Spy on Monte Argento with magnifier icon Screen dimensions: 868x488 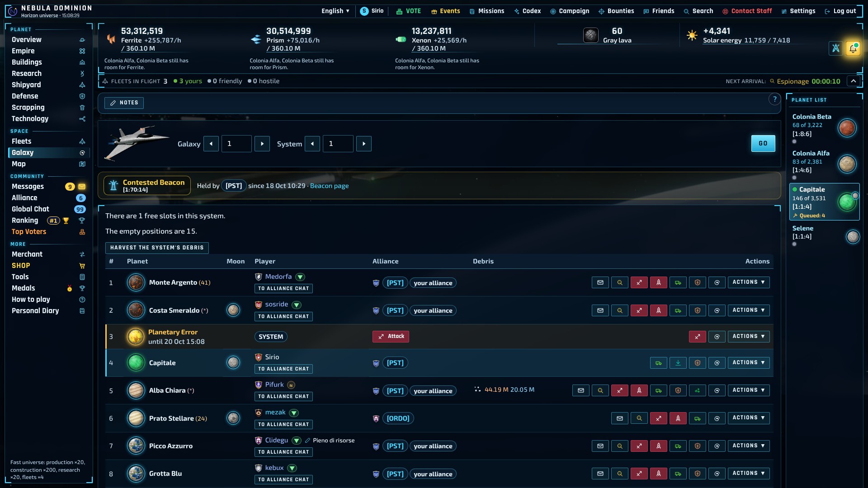point(620,282)
